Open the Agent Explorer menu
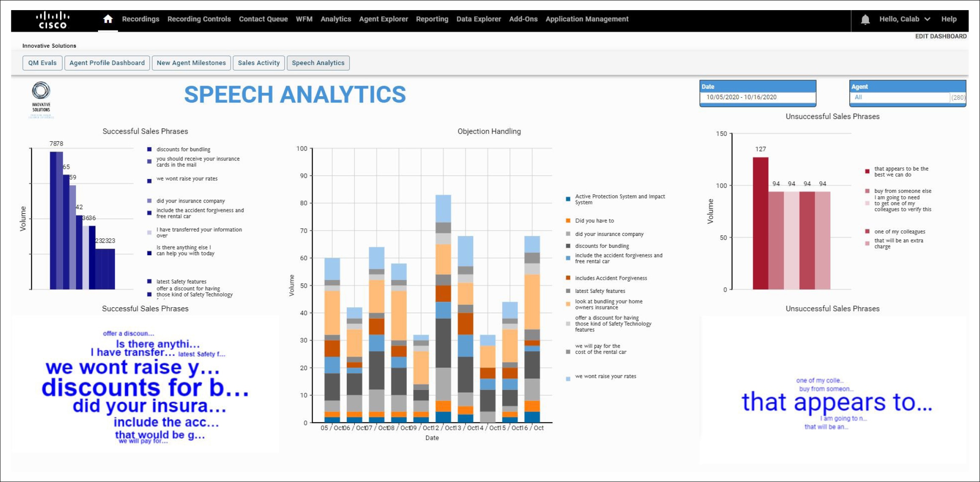 click(x=383, y=19)
